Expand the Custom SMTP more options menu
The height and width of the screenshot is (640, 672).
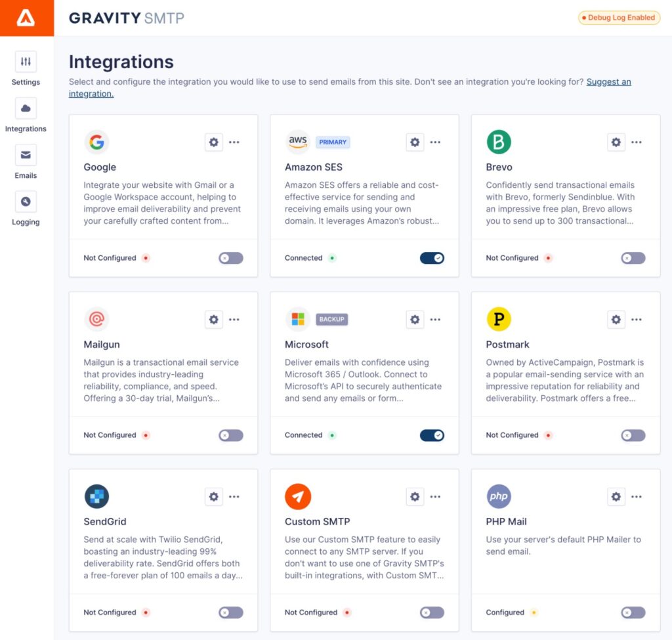click(435, 497)
